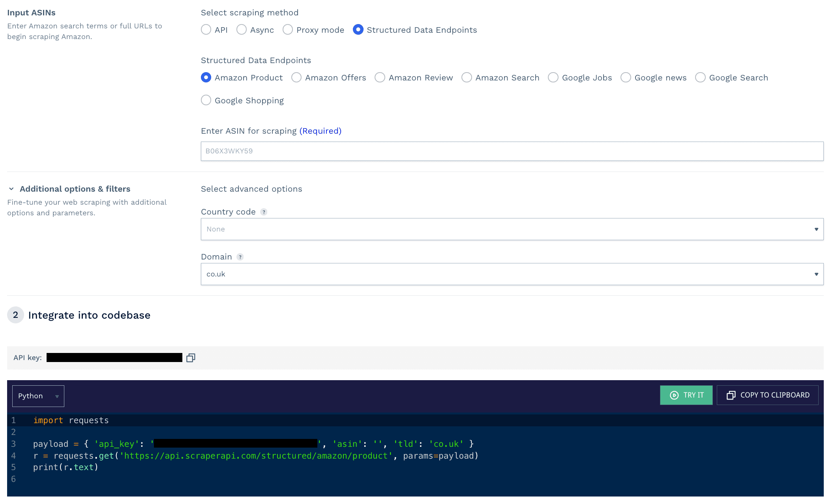Copy the API key using the copy icon
Screen dimensions: 836x504
click(191, 357)
